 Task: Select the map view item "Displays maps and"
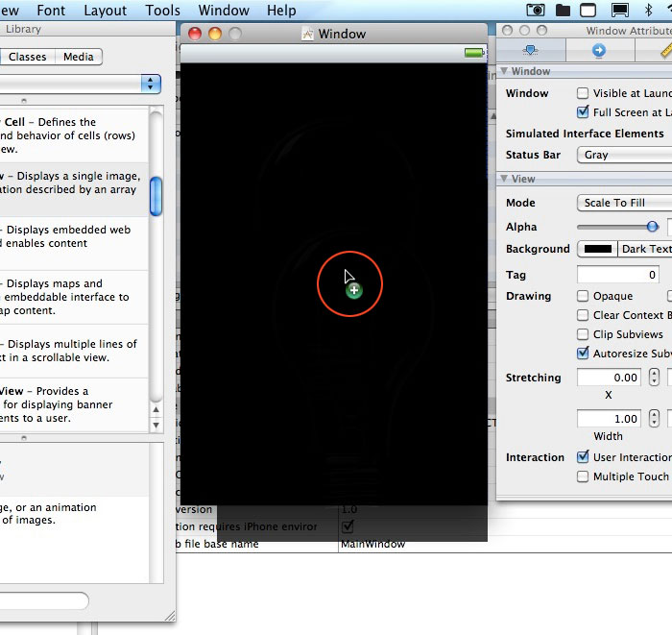pyautogui.click(x=74, y=297)
